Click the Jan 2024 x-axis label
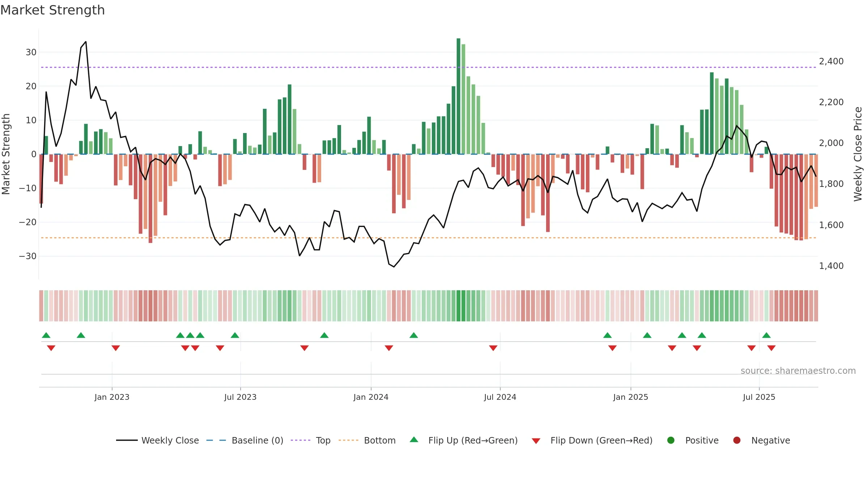The height and width of the screenshot is (488, 868). [x=371, y=397]
